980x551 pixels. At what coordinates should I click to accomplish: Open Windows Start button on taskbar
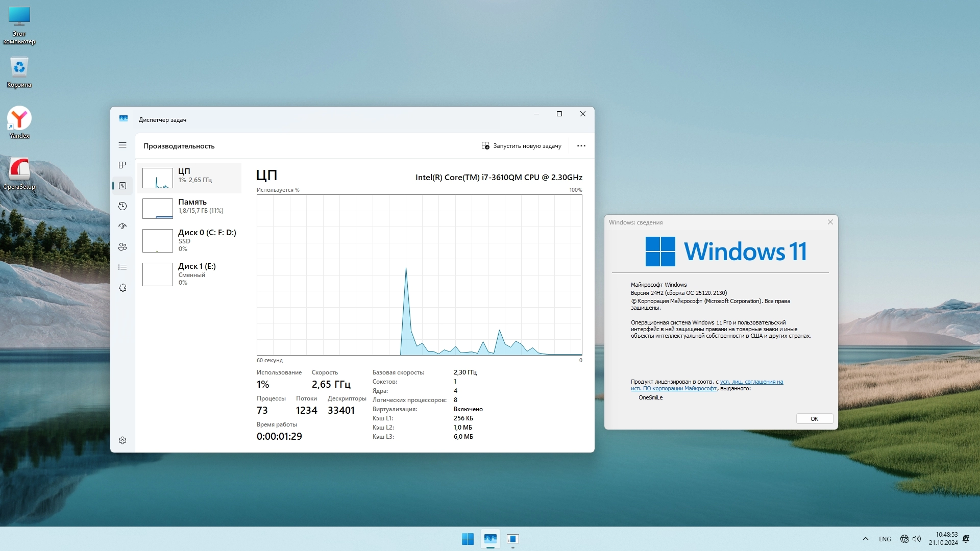pos(468,539)
